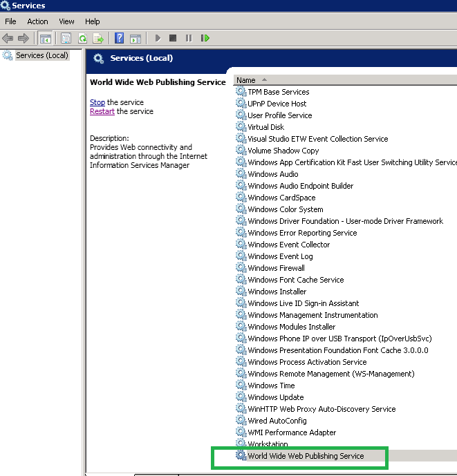Viewport: 457px width, 476px height.
Task: Select Visual Studio ETW Event Collection Service
Action: click(318, 139)
